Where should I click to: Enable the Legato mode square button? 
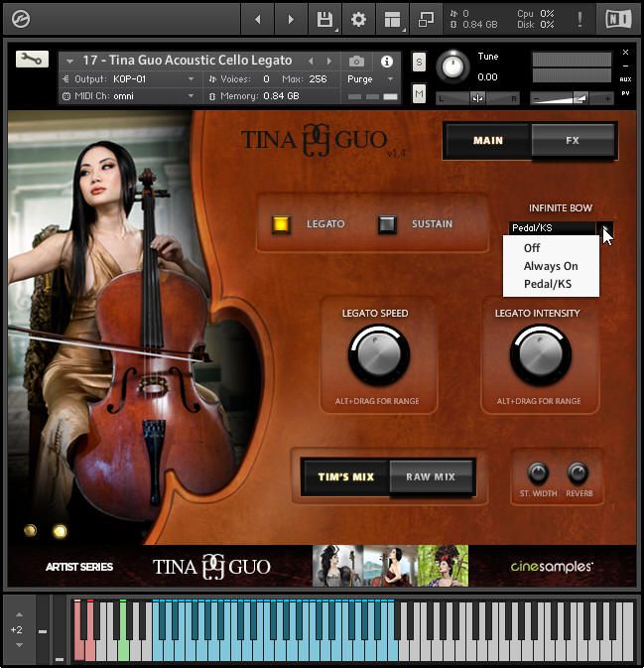click(x=281, y=223)
